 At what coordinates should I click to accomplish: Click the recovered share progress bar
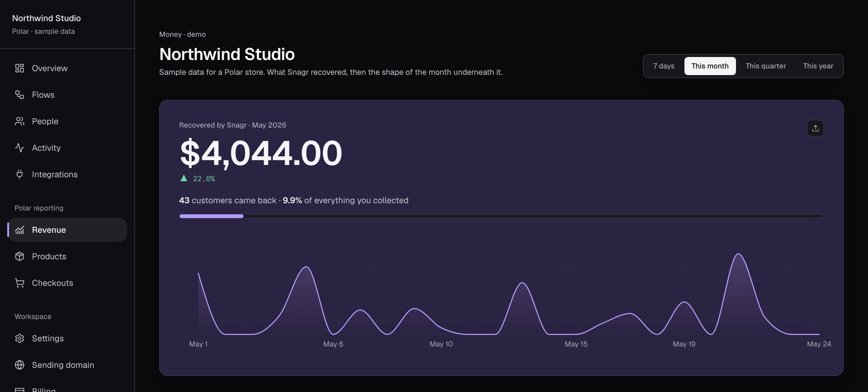click(502, 216)
